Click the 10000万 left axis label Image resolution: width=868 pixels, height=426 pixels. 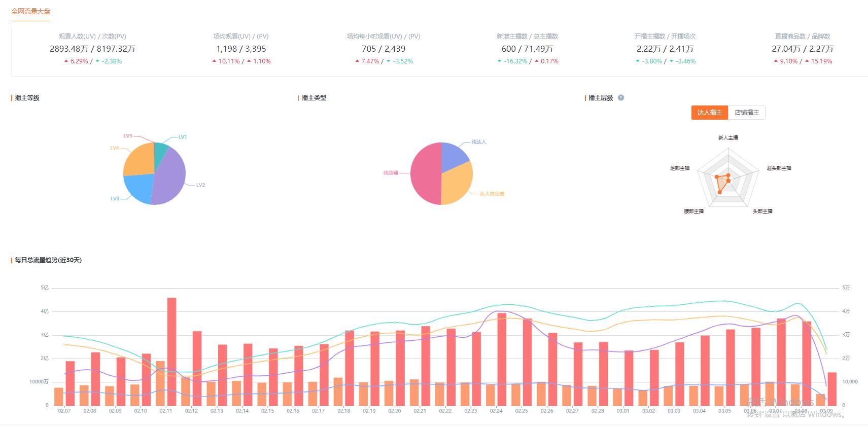pyautogui.click(x=39, y=382)
